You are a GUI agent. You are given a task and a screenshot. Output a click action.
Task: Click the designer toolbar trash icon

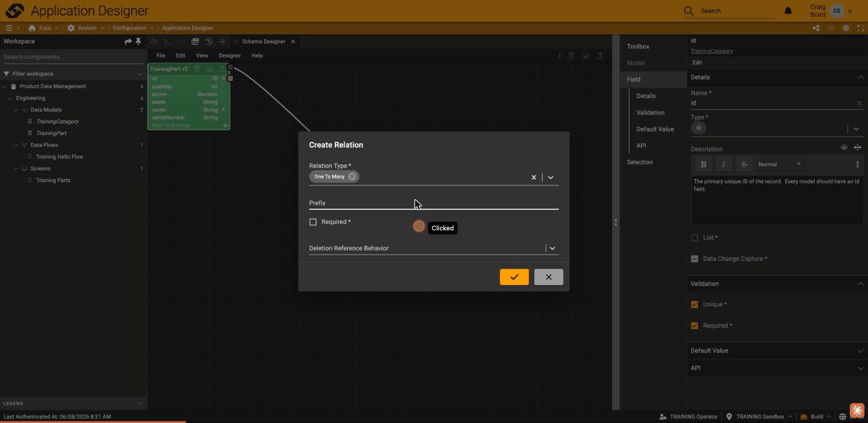[571, 55]
